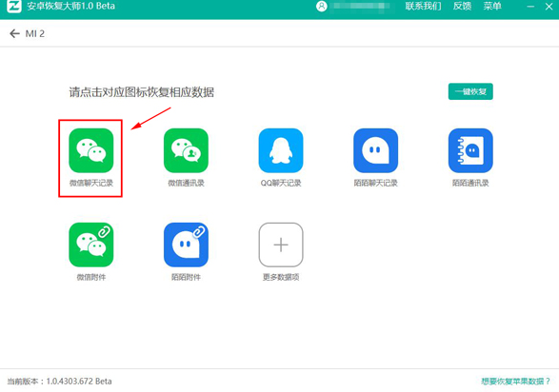Viewport: 559px width, 392px height.
Task: Click the app logo in title bar
Action: (x=14, y=6)
